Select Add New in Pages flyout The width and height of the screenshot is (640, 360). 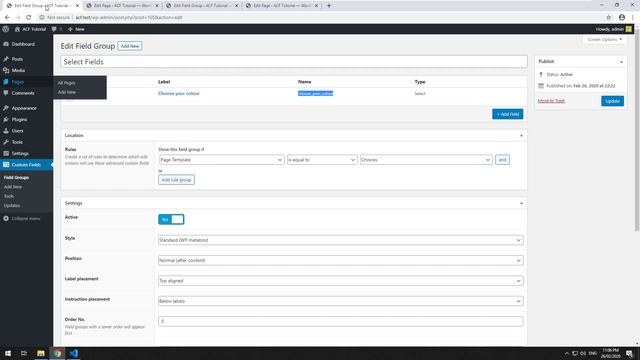67,92
